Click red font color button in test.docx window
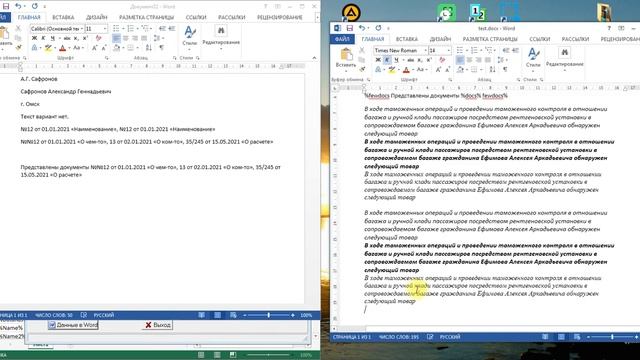This screenshot has height=360, width=640. click(x=406, y=70)
